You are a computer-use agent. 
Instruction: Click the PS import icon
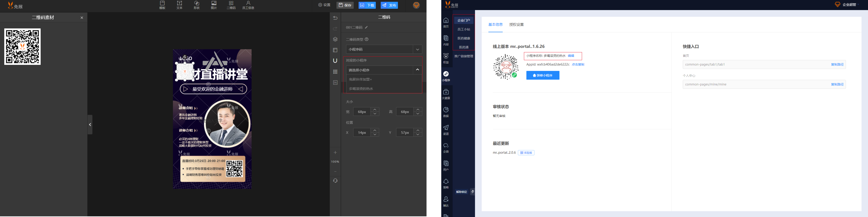click(x=335, y=82)
